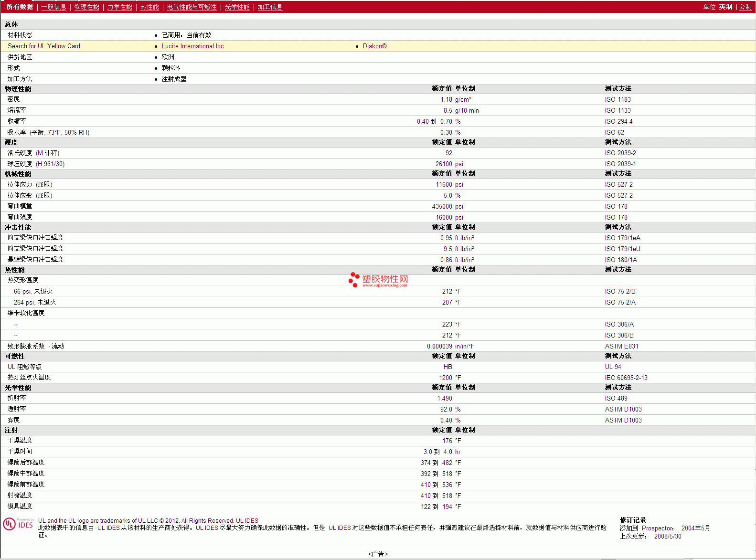The width and height of the screenshot is (756, 560).
Task: Open the 光学性能 tab
Action: click(x=237, y=7)
